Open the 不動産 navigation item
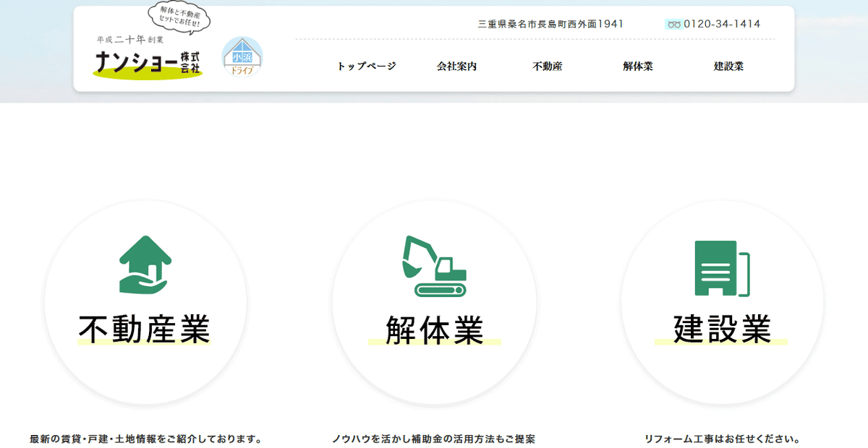This screenshot has height=448, width=868. [547, 66]
